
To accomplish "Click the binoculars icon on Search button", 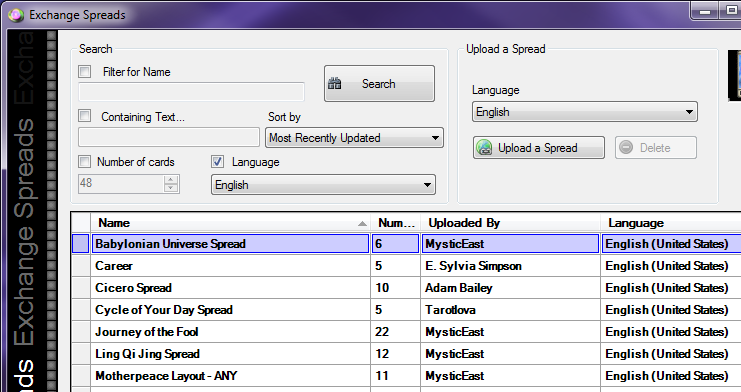I will coord(335,84).
